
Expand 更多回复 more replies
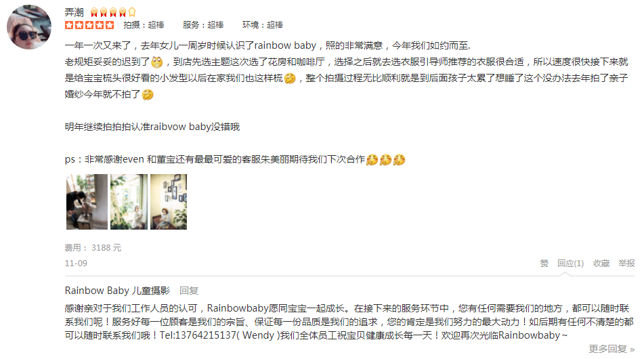[x=611, y=349]
